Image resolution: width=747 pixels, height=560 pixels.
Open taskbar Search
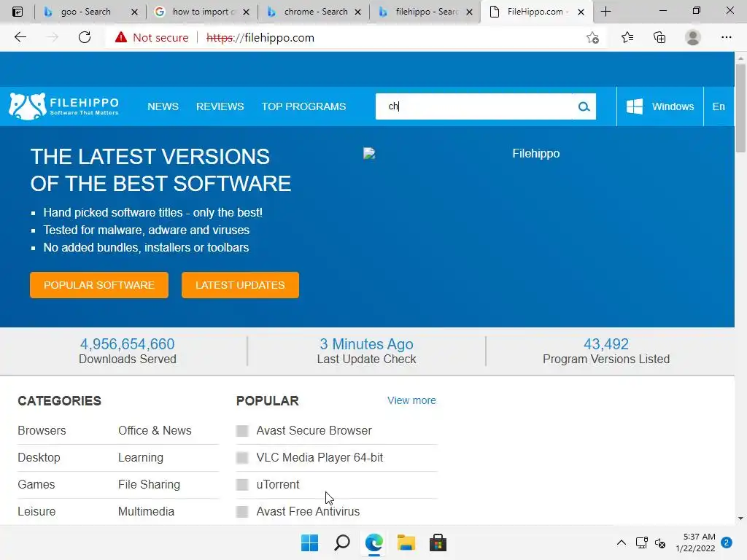coord(342,542)
